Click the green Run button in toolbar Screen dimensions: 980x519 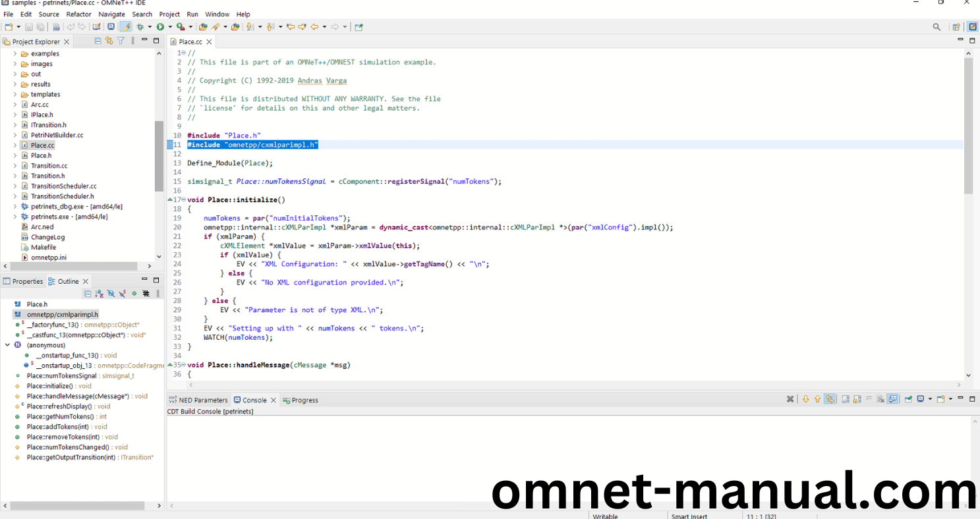coord(160,27)
